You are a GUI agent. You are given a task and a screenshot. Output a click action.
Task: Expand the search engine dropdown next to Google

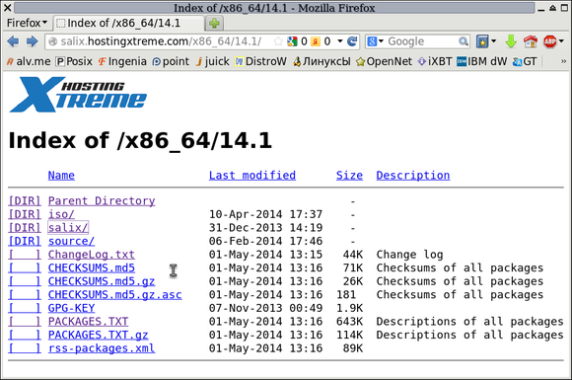coord(375,42)
